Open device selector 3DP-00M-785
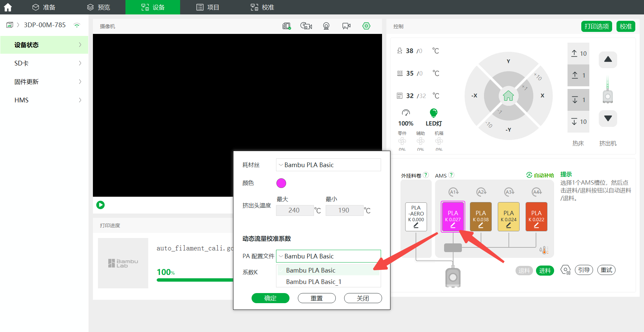Viewport: 644px width, 332px height. (x=45, y=25)
